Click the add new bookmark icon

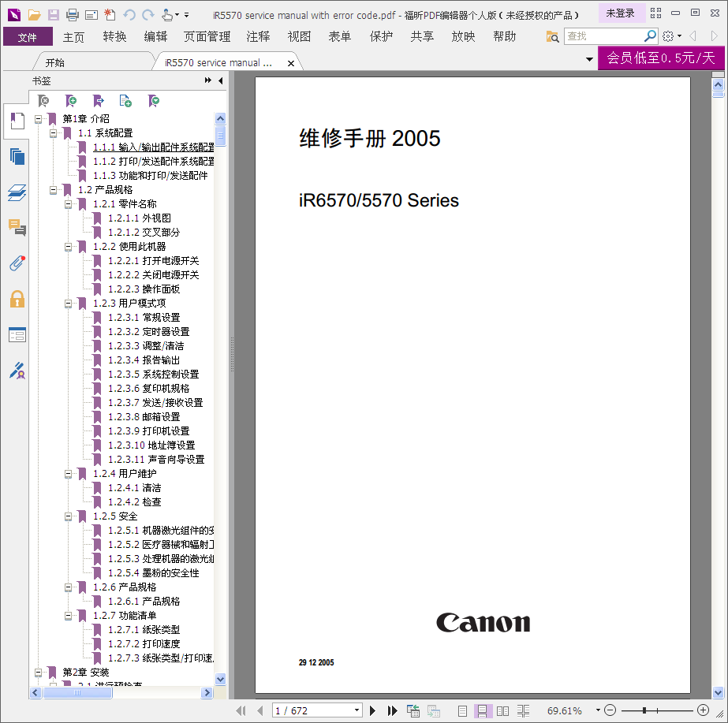tap(70, 100)
